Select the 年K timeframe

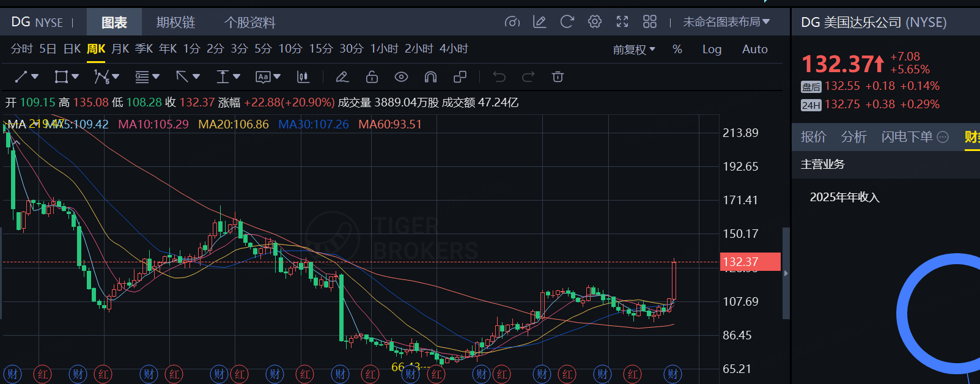click(x=168, y=49)
